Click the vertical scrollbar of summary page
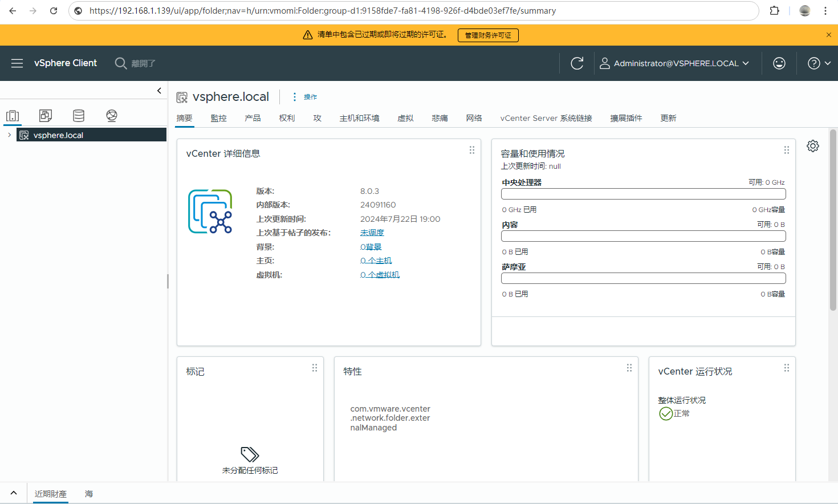 click(833, 220)
